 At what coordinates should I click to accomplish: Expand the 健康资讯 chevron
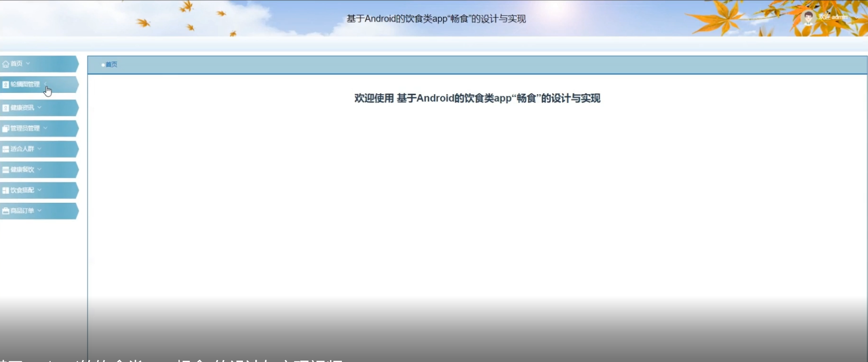point(39,108)
